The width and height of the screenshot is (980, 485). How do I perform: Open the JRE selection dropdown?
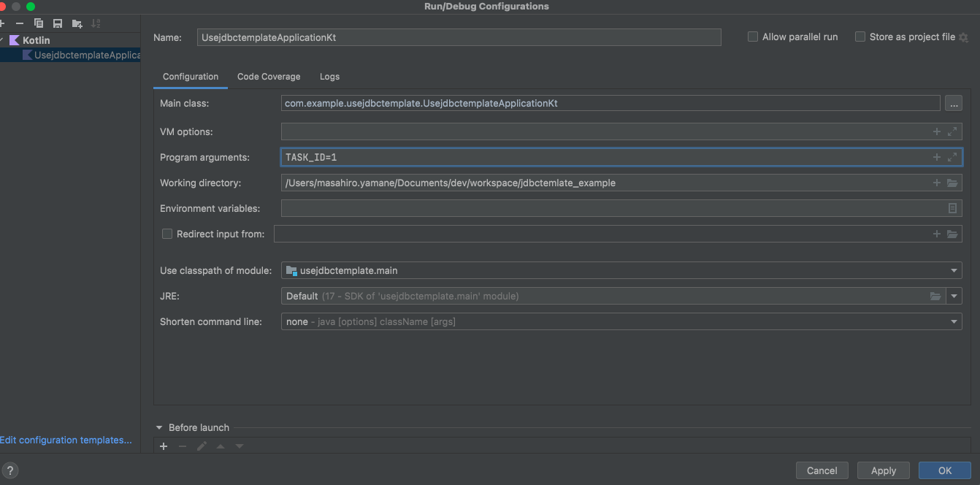point(954,296)
